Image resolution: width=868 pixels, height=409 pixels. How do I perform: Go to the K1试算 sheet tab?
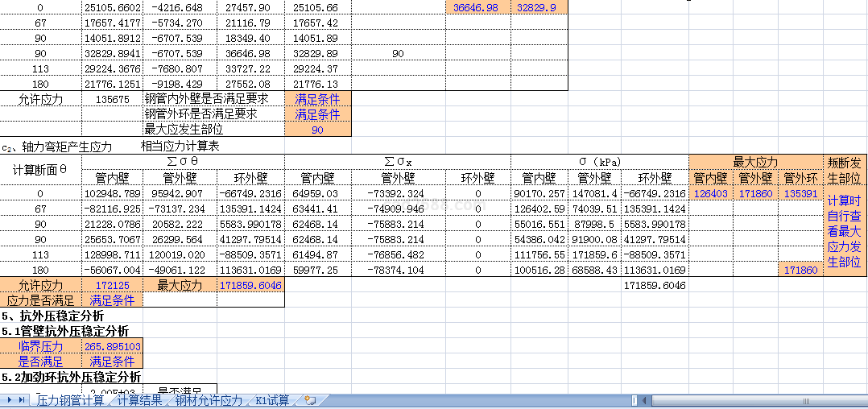[x=272, y=400]
